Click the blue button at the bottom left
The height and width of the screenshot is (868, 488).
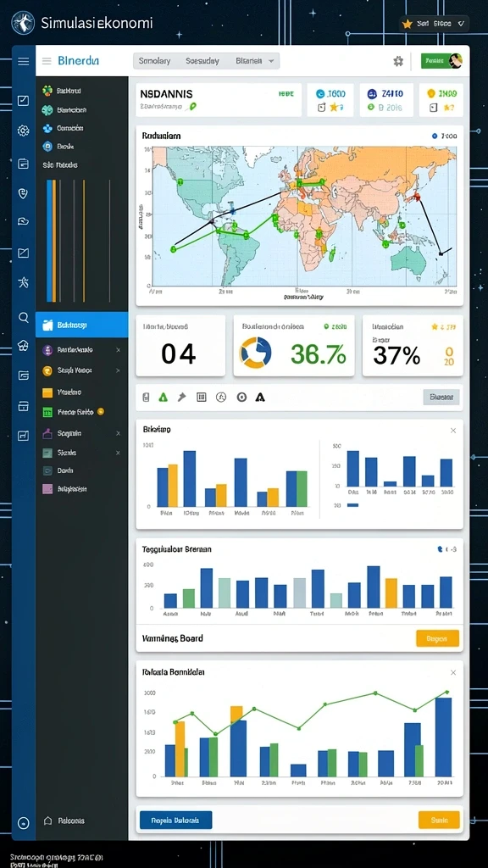pos(175,820)
